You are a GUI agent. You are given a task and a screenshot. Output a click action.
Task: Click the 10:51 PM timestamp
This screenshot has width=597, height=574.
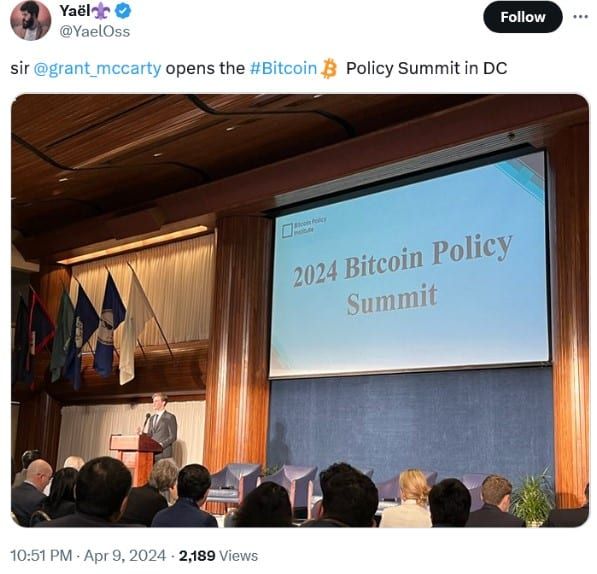pos(41,556)
